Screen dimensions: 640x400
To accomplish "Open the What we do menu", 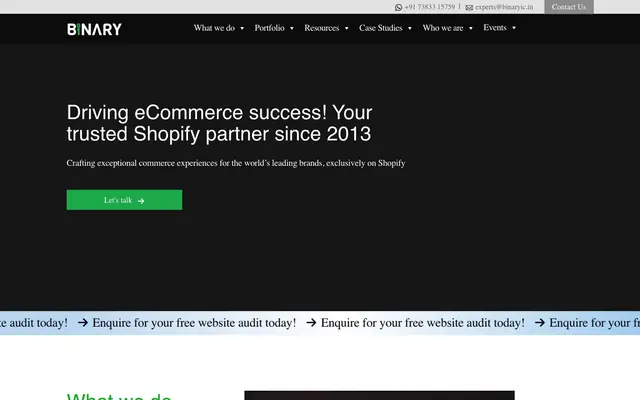I will (214, 28).
